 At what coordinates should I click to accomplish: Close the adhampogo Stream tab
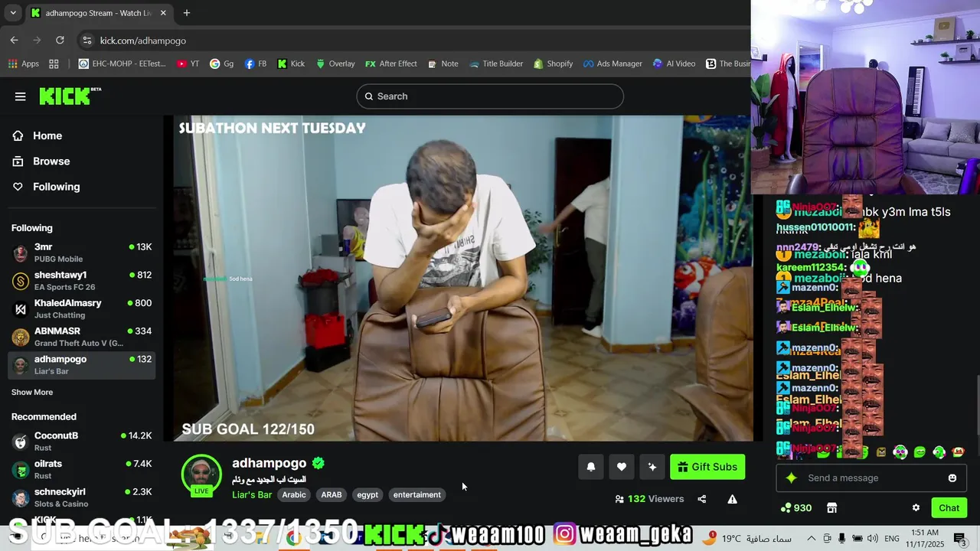pyautogui.click(x=163, y=13)
